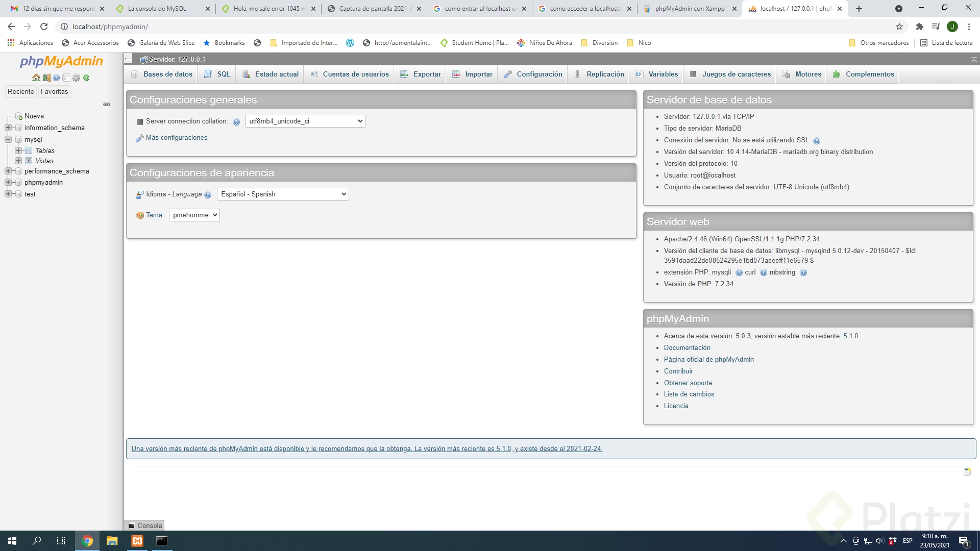Open the SQL tab
Image resolution: width=980 pixels, height=551 pixels.
[217, 74]
